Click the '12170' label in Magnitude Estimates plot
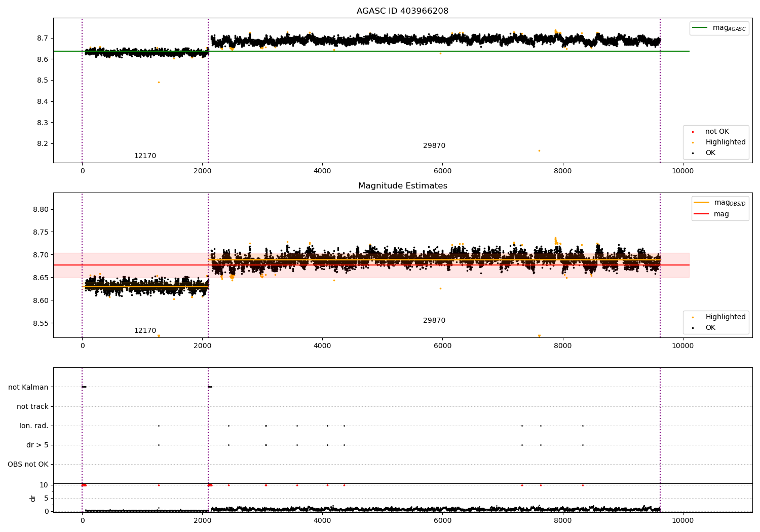The image size is (760, 532). tap(145, 331)
